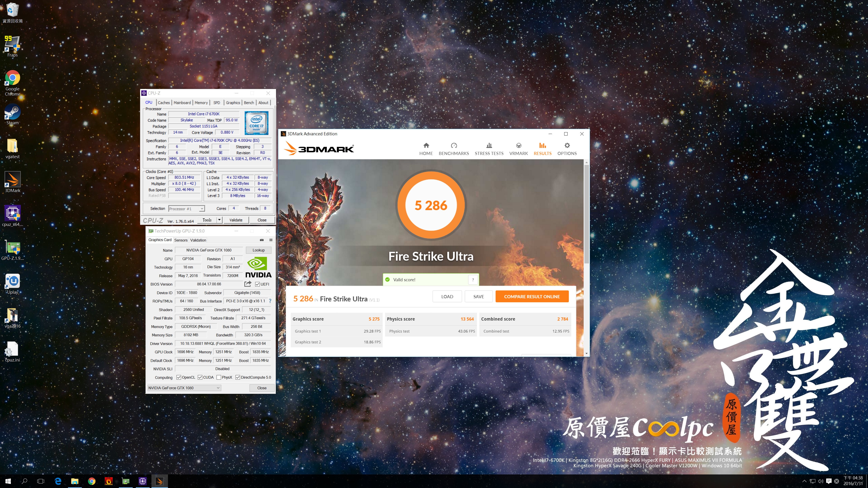Image resolution: width=868 pixels, height=488 pixels.
Task: Expand the NVIDIA GeForce GTX 1080 selector dropdown
Action: point(218,388)
